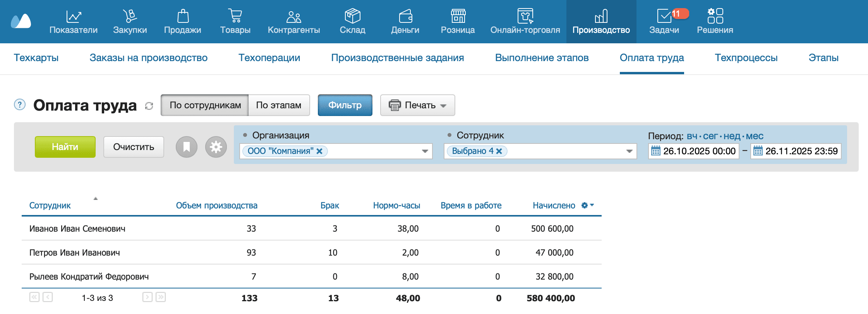The width and height of the screenshot is (868, 314).
Task: Open the Розница section
Action: pos(458,22)
